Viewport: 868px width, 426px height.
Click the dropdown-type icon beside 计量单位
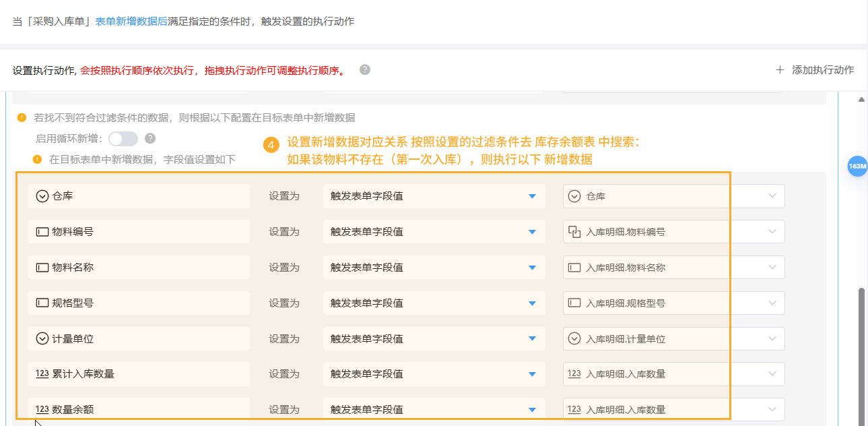point(42,338)
